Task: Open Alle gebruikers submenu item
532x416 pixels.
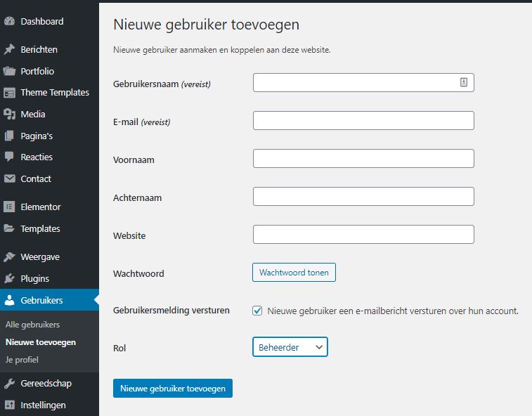Action: coord(32,325)
